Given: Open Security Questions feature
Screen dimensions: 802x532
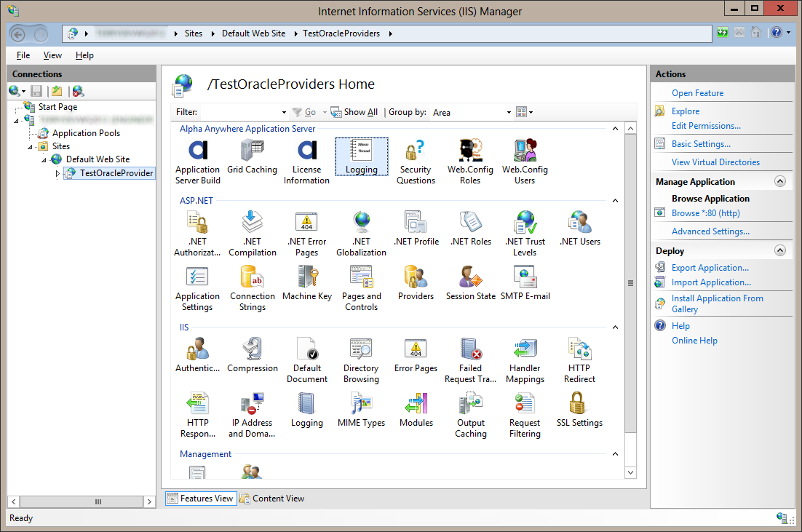Looking at the screenshot, I should (x=416, y=162).
